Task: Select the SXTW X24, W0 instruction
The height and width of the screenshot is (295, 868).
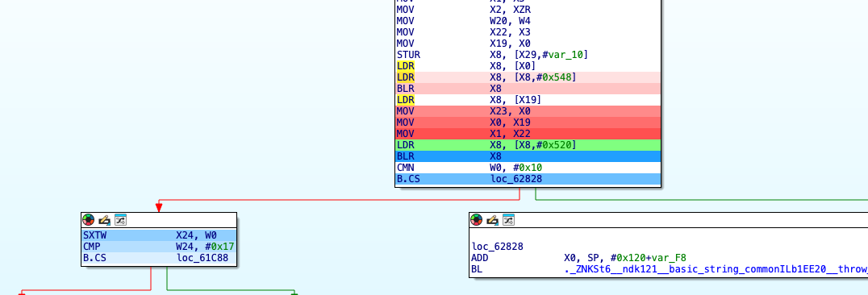Action: (159, 235)
